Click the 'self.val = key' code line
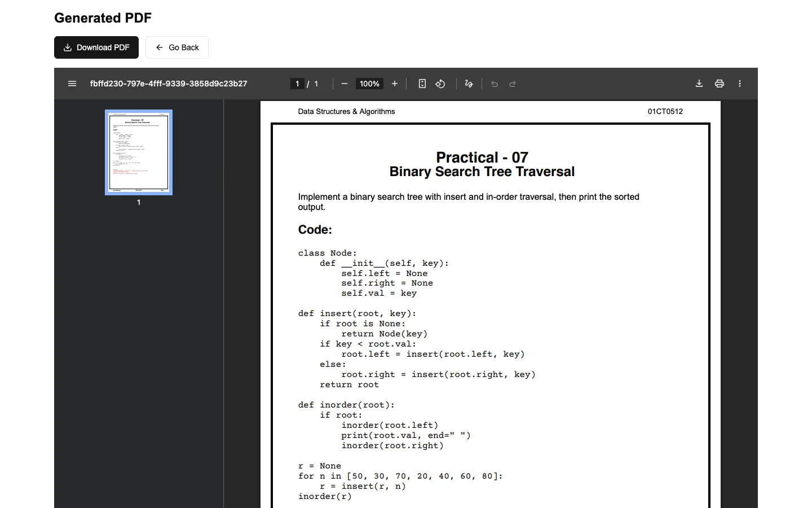Viewport: 812px width, 508px height. point(379,294)
